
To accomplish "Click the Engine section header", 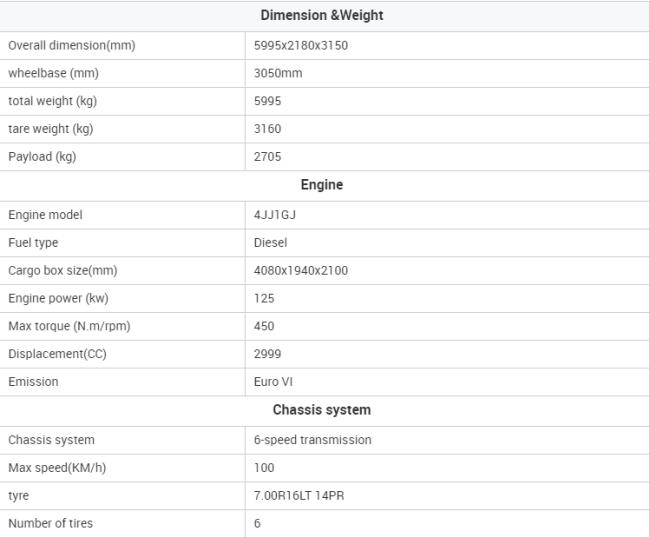I will pyautogui.click(x=322, y=185).
